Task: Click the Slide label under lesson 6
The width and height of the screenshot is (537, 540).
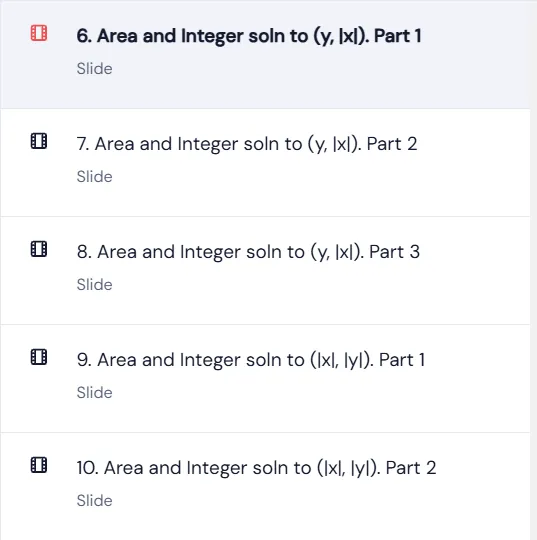Action: (x=94, y=69)
